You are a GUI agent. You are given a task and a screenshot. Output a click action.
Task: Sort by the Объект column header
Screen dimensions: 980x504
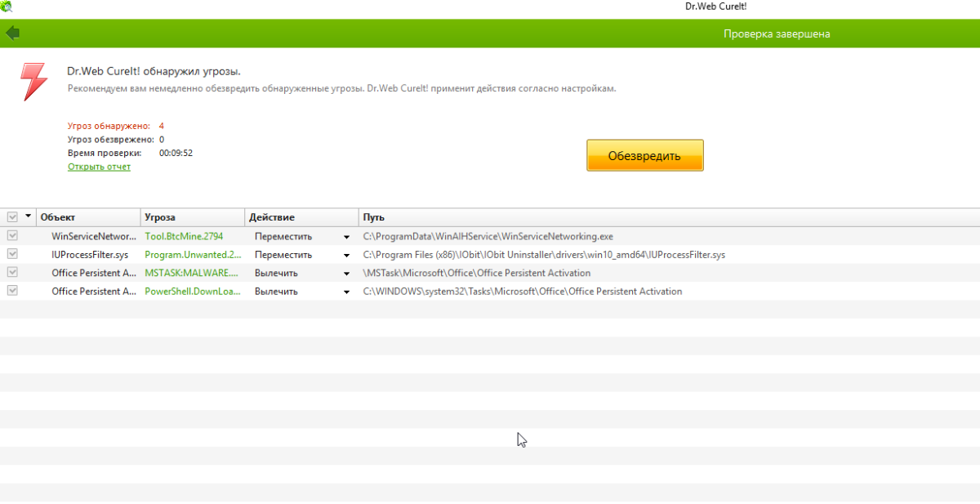coord(88,217)
